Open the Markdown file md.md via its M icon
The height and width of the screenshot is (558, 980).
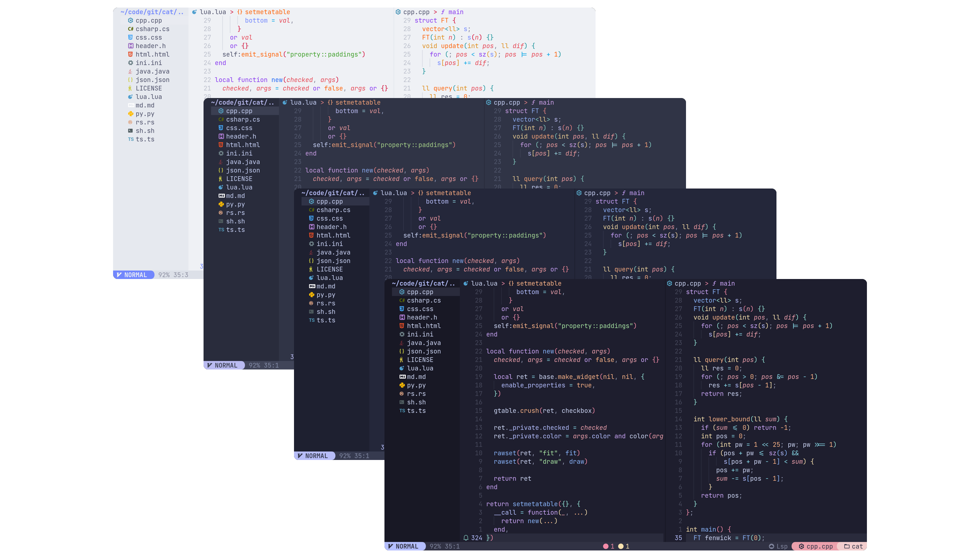[402, 377]
